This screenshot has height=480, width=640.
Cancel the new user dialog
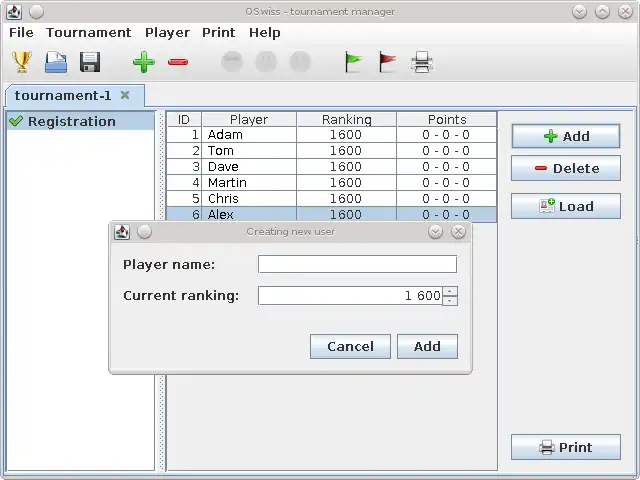pyautogui.click(x=350, y=347)
